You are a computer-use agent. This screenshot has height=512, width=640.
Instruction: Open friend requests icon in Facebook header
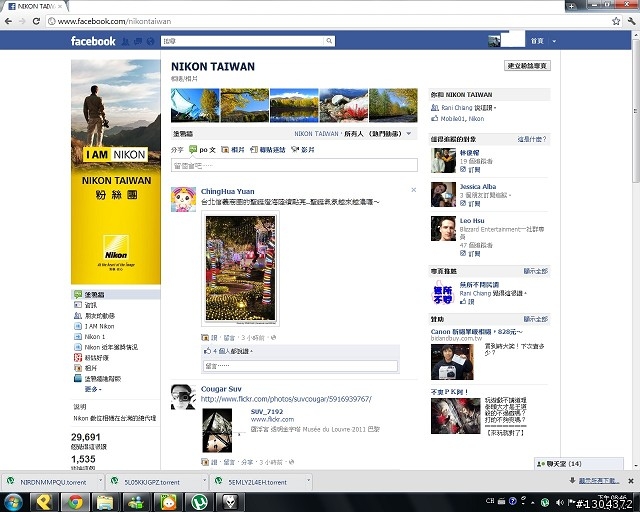[126, 41]
